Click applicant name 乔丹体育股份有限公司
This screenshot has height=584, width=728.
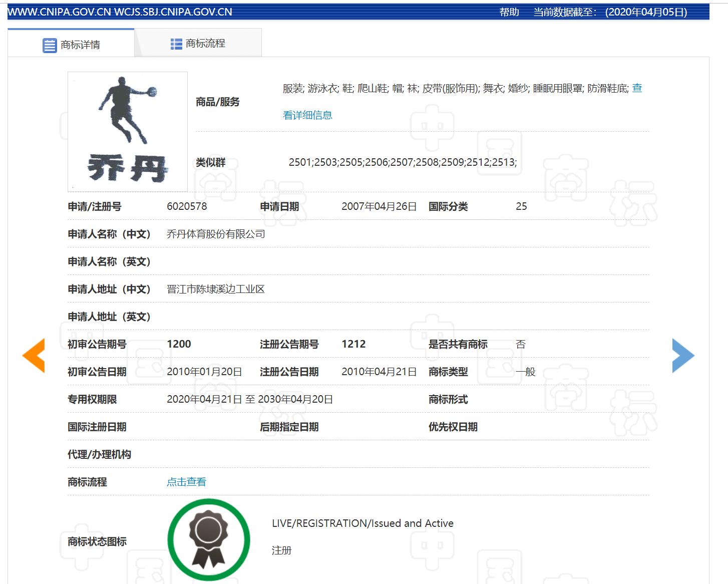coord(215,234)
